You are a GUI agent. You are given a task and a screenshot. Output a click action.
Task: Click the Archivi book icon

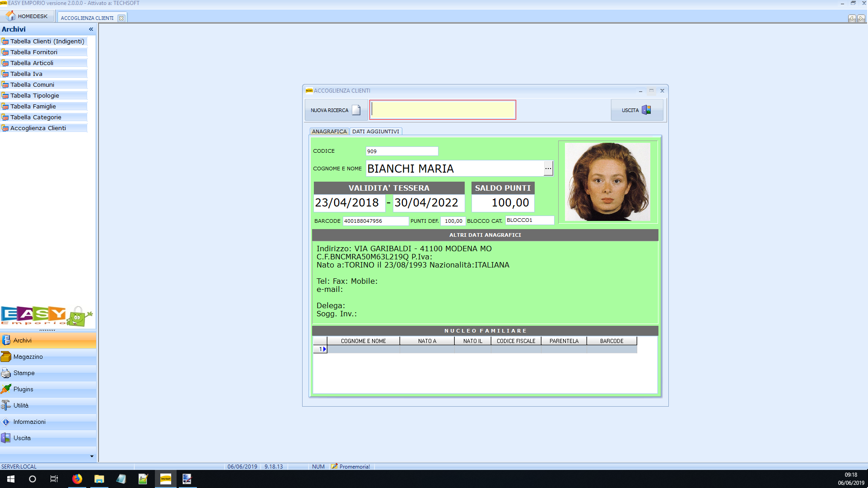(x=6, y=340)
